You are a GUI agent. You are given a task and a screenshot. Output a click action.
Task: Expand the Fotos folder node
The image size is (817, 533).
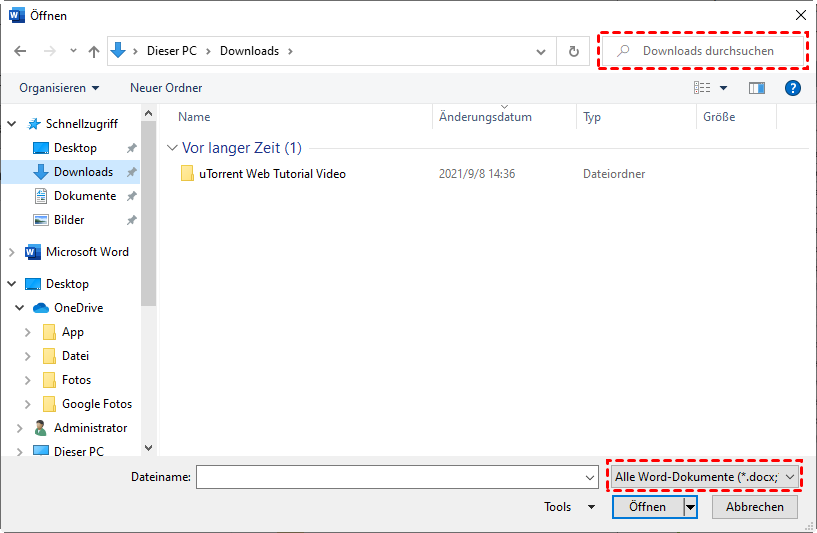(x=28, y=380)
